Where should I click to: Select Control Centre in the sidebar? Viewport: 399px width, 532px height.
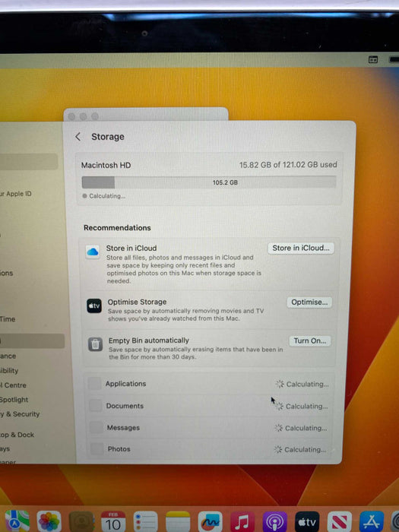point(13,385)
